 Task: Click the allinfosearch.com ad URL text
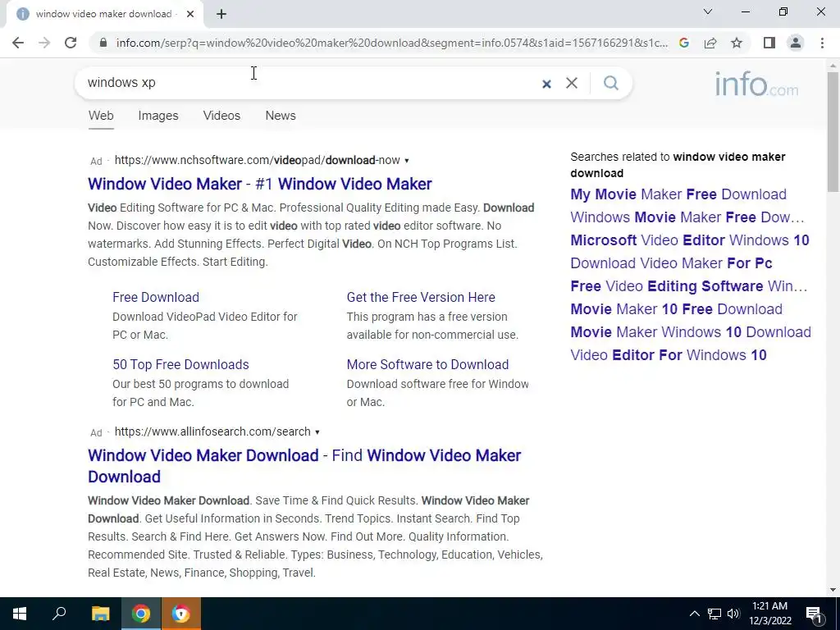point(212,431)
